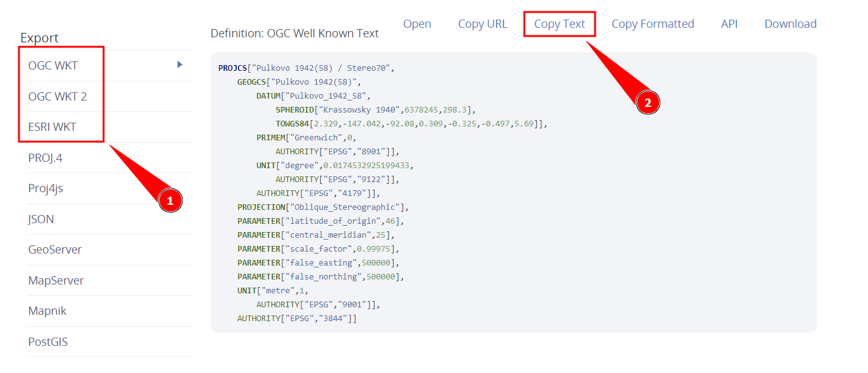Pick MapServer export format
The height and width of the screenshot is (373, 868).
pyautogui.click(x=56, y=281)
